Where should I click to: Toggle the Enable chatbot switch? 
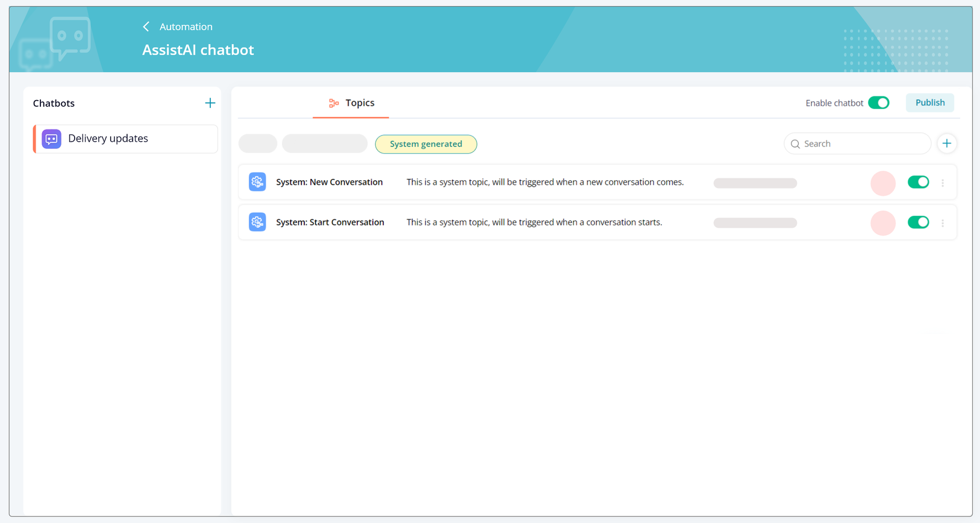coord(879,103)
